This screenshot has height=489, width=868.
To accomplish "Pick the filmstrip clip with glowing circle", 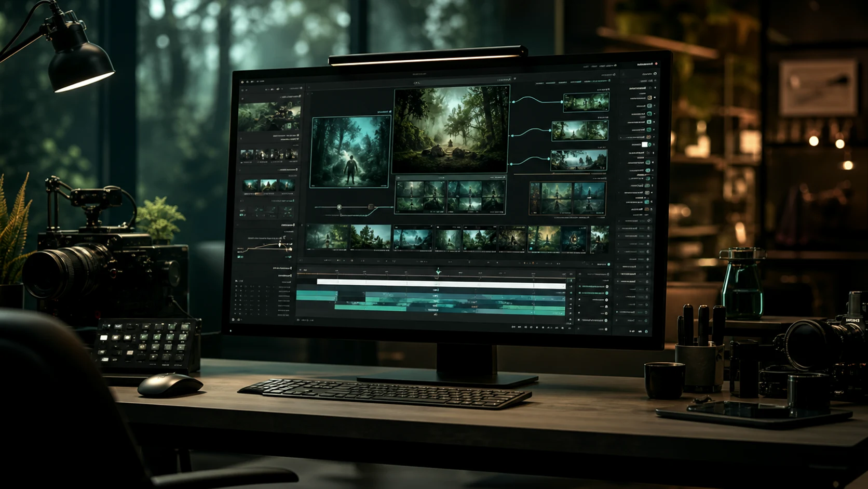I will (575, 239).
